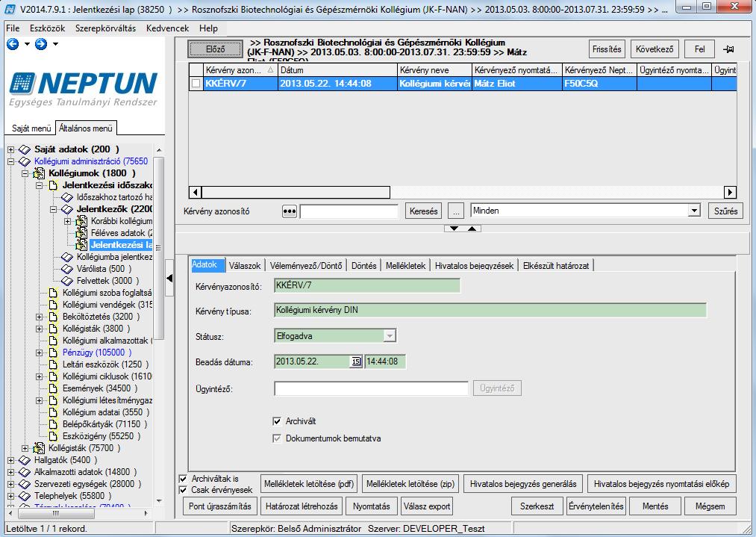
Task: Click the Érvénytelenítés button
Action: [596, 506]
